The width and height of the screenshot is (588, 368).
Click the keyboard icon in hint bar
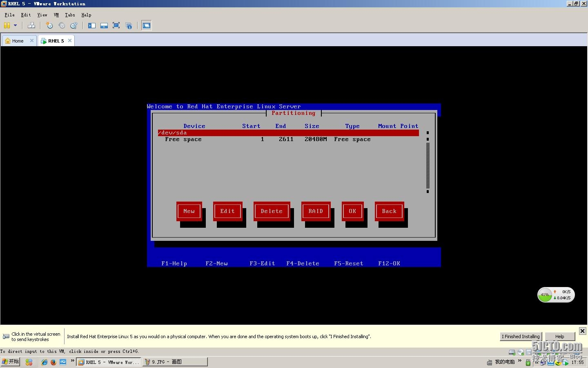click(6, 337)
